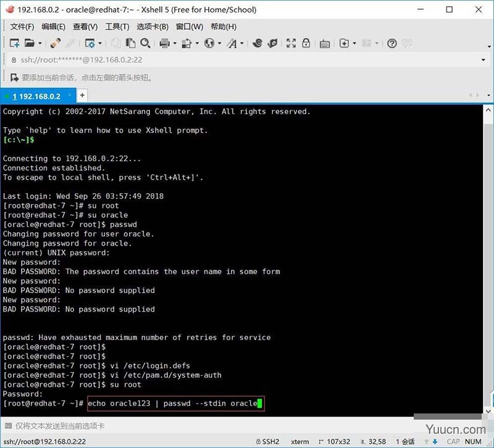Click the 'vi /etc/pam.d/system-auth' terminal line

point(165,375)
